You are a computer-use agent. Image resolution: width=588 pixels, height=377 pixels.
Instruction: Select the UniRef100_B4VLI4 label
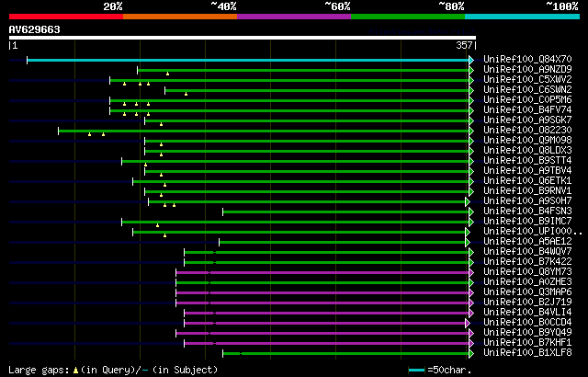(527, 313)
